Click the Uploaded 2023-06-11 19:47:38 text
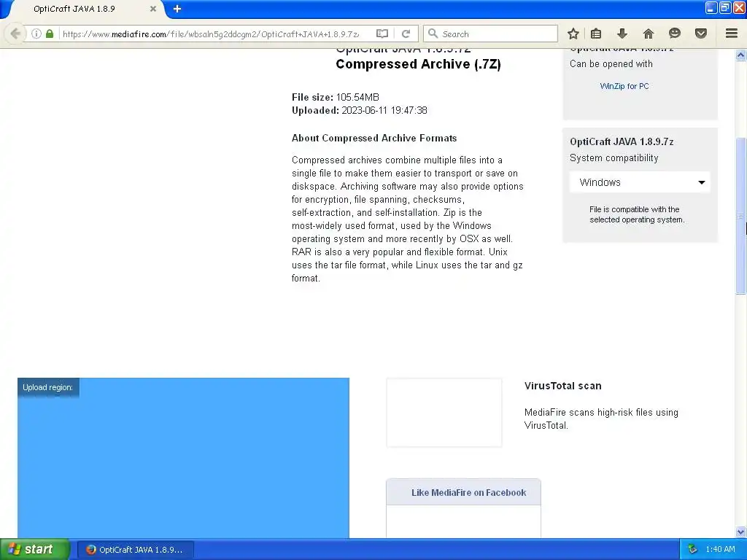This screenshot has height=560, width=747. (x=359, y=111)
